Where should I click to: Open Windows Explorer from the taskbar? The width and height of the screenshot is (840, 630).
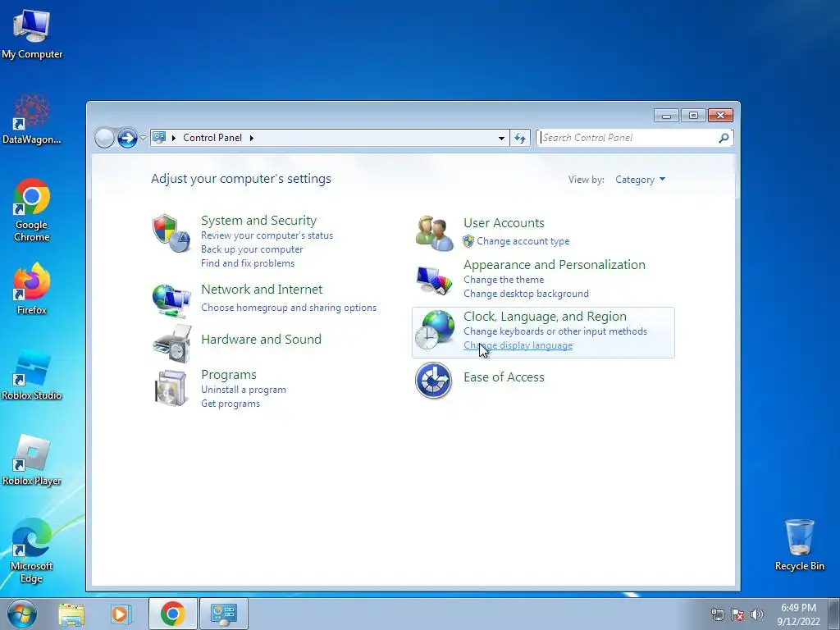click(71, 614)
